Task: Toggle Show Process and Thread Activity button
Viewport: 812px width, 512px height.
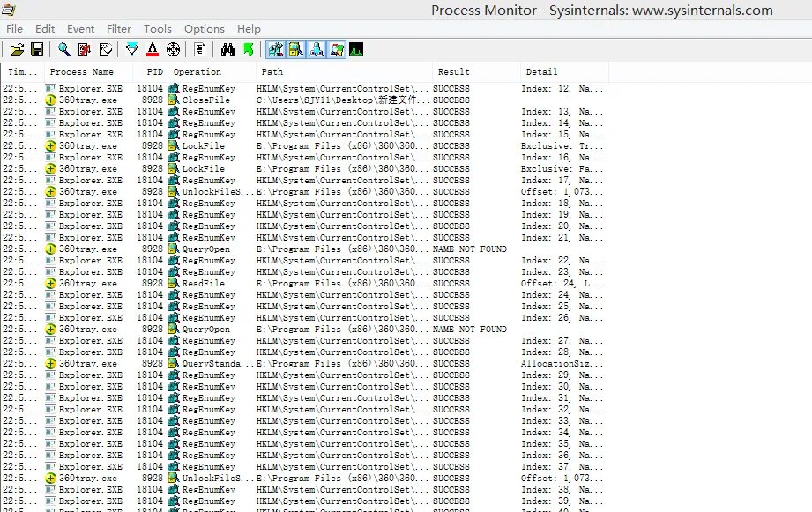Action: (337, 49)
